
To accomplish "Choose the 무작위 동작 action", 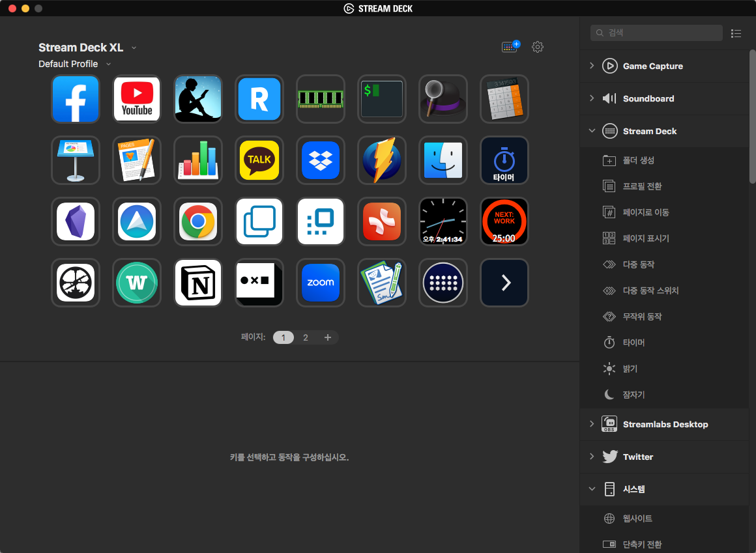I will click(x=665, y=317).
